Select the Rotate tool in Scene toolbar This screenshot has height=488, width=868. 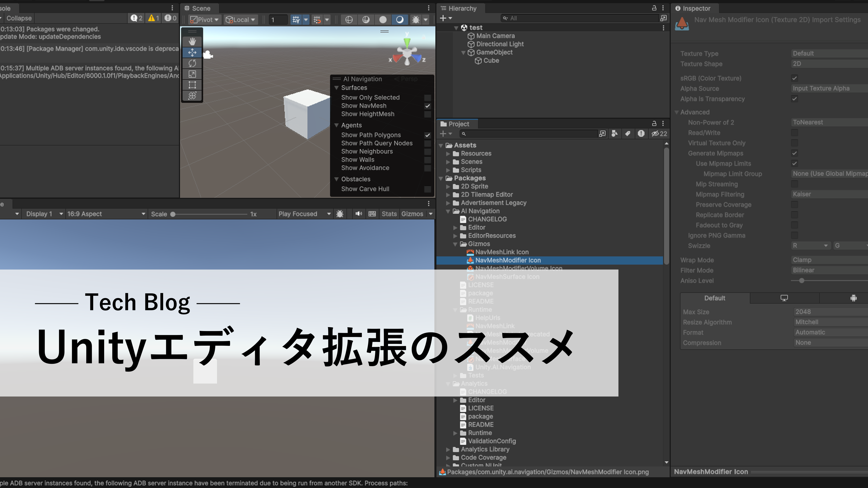point(192,63)
